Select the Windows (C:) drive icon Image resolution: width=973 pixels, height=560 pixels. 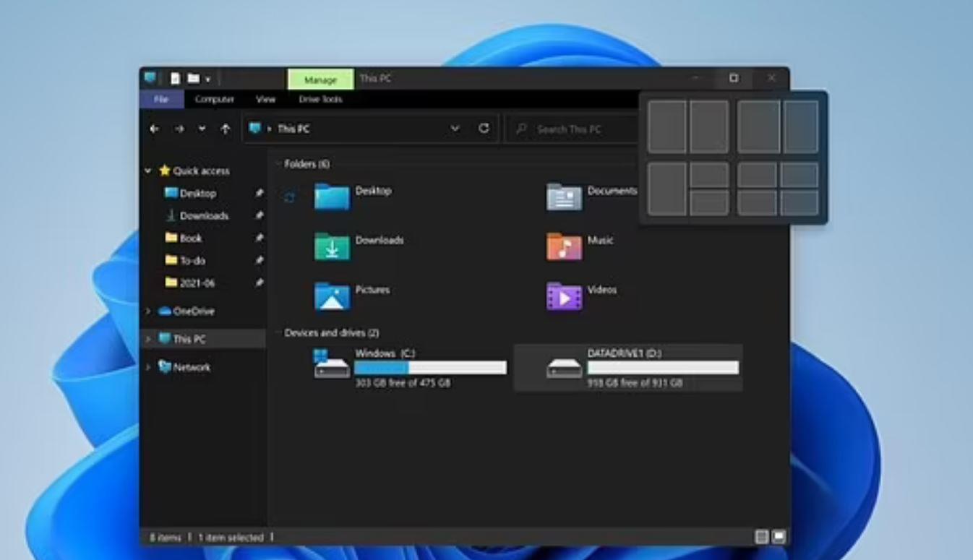[x=332, y=364]
